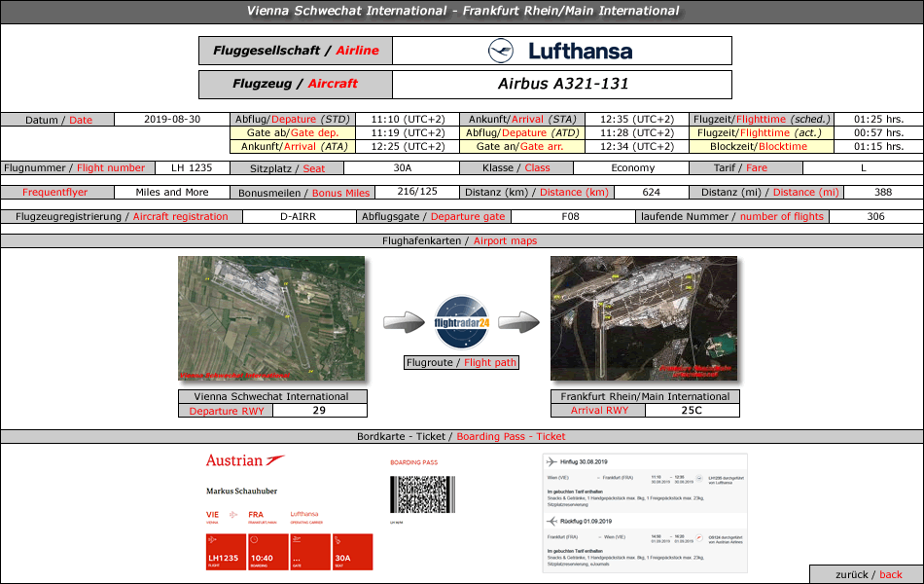Select scheduled flight time 01:25 hrs.
This screenshot has width=924, height=584.
pos(878,119)
